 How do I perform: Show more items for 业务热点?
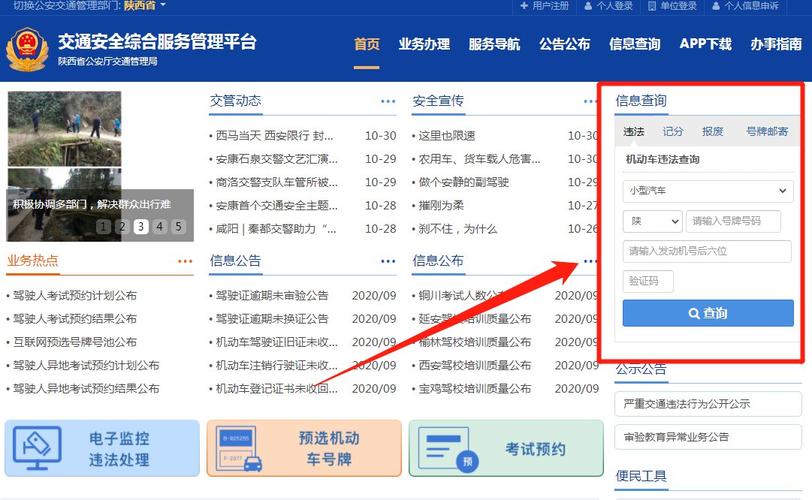185,261
